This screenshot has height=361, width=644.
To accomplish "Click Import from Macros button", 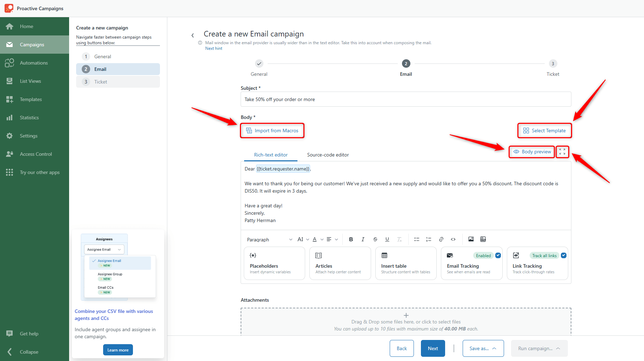I will [x=272, y=131].
